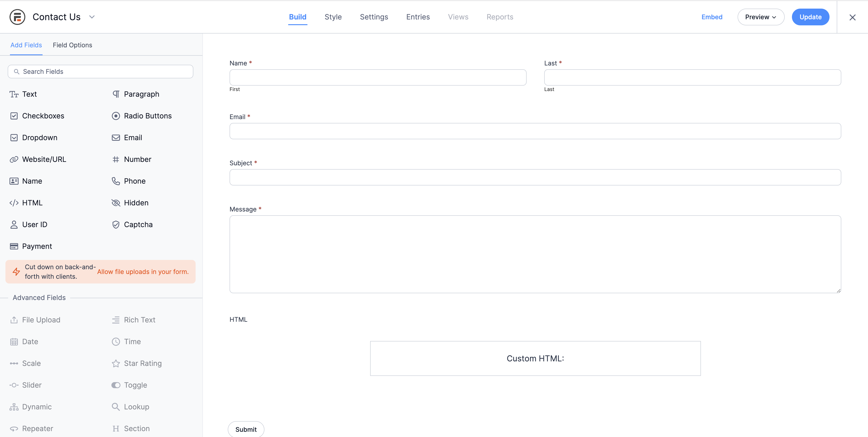
Task: Click the Website/URL link icon
Action: click(x=14, y=159)
